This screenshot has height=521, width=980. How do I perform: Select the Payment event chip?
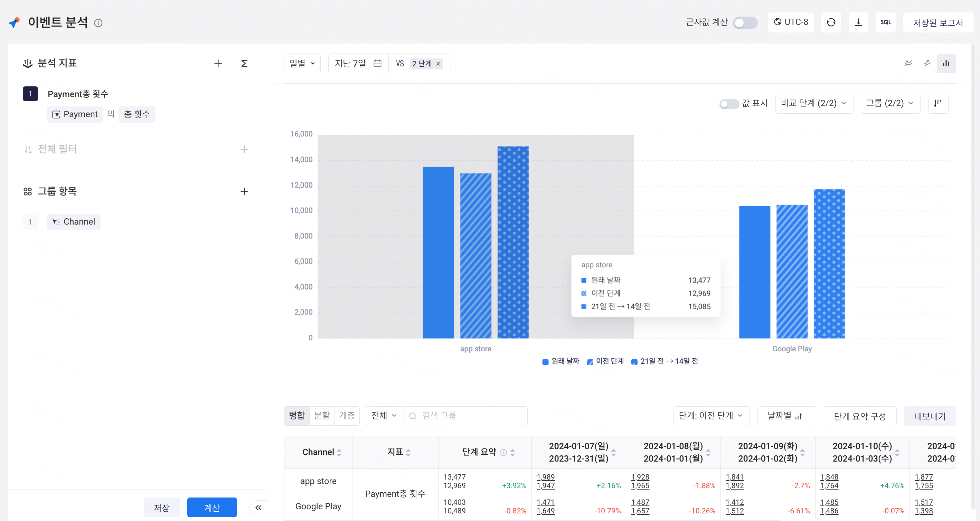click(75, 114)
